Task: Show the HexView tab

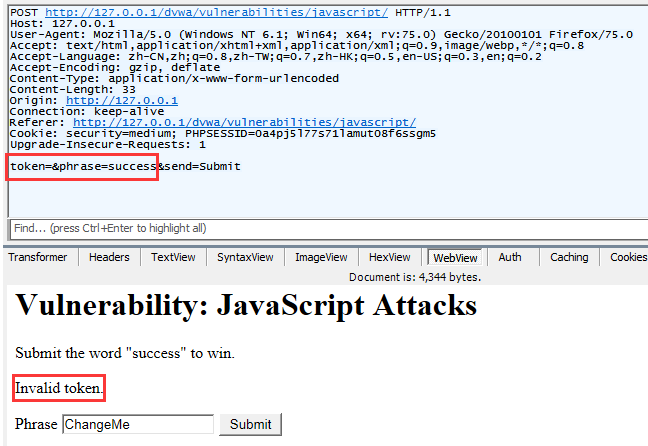Action: pos(389,257)
